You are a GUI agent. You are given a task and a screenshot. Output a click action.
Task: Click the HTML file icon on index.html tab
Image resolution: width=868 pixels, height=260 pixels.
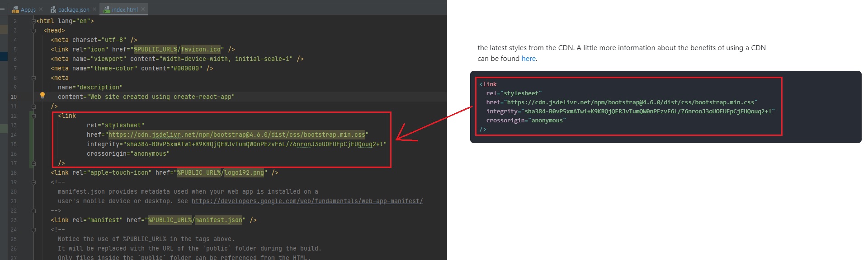pos(107,9)
